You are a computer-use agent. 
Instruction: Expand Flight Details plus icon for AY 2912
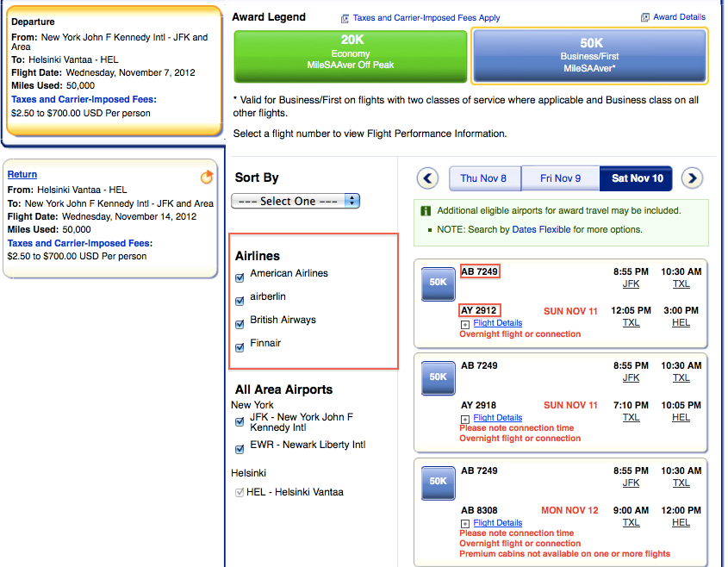point(464,324)
